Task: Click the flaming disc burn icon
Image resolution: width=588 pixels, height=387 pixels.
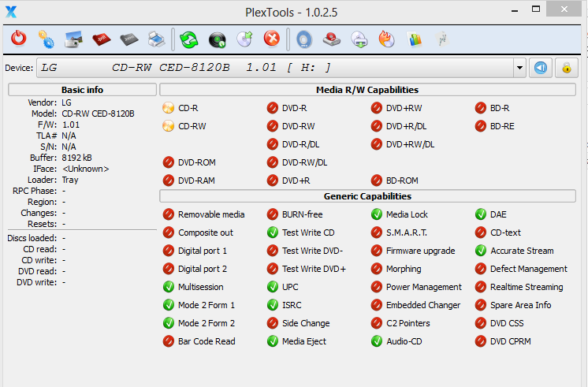Action: (x=387, y=39)
